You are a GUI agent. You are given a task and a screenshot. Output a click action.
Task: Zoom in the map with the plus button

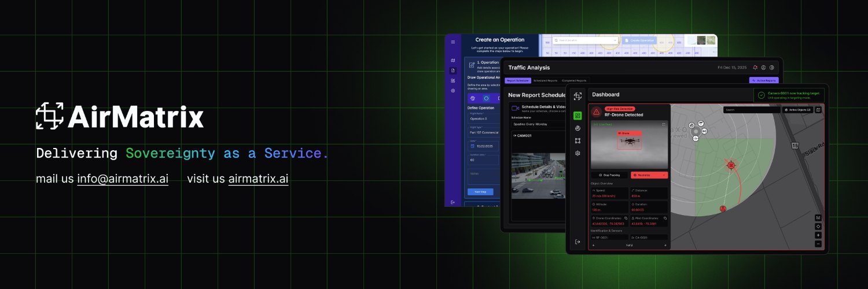pos(818,235)
